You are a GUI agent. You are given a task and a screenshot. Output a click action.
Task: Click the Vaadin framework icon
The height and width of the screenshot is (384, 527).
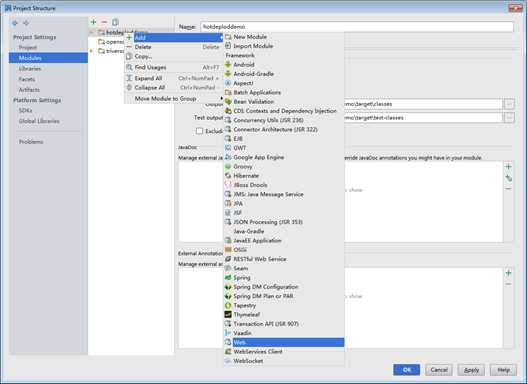coord(228,333)
